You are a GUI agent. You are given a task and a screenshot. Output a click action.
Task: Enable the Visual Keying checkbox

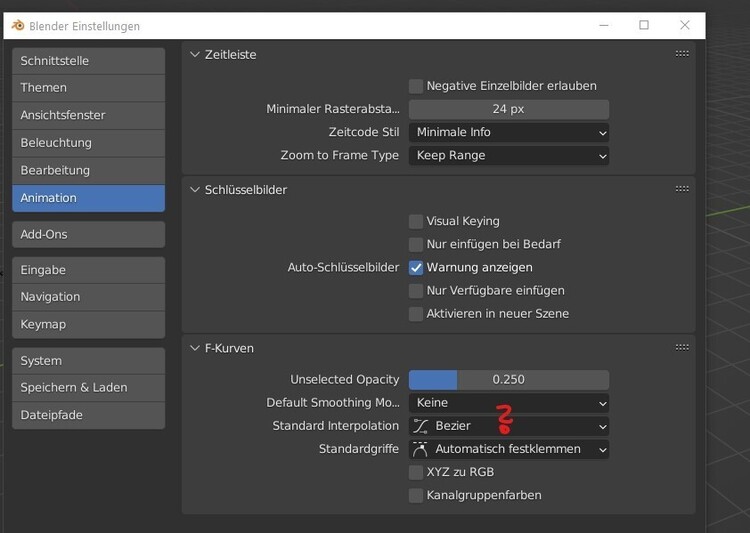[x=416, y=222]
